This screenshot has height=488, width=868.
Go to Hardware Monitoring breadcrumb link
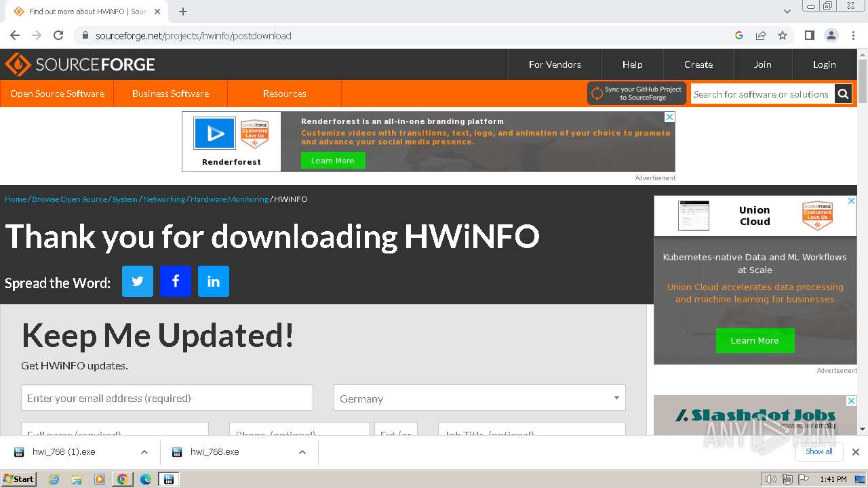pos(229,199)
